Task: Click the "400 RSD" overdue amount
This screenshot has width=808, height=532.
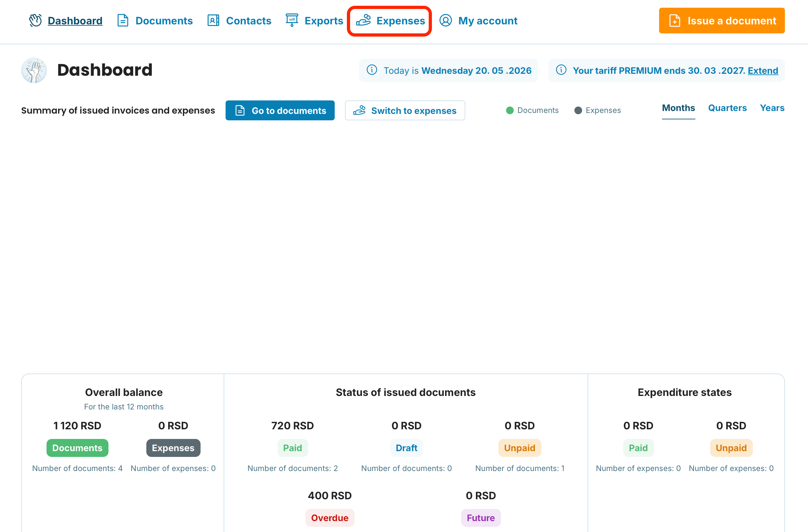Action: (x=330, y=495)
